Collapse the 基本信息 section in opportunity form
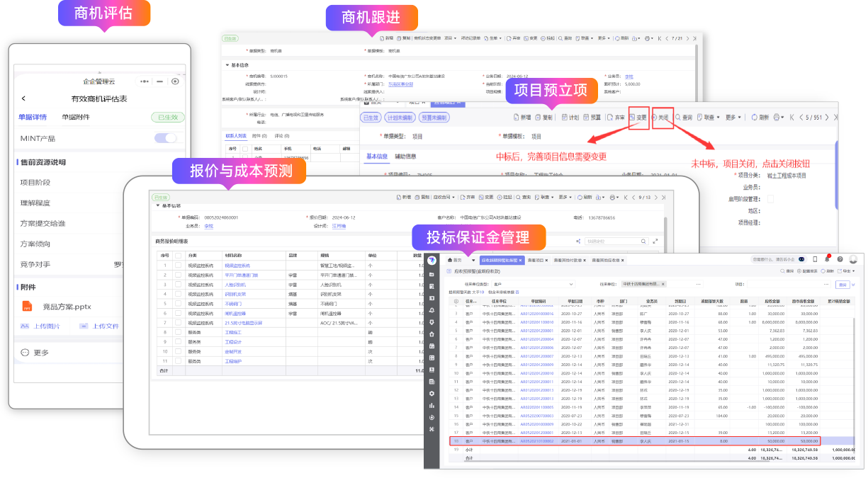 [227, 64]
